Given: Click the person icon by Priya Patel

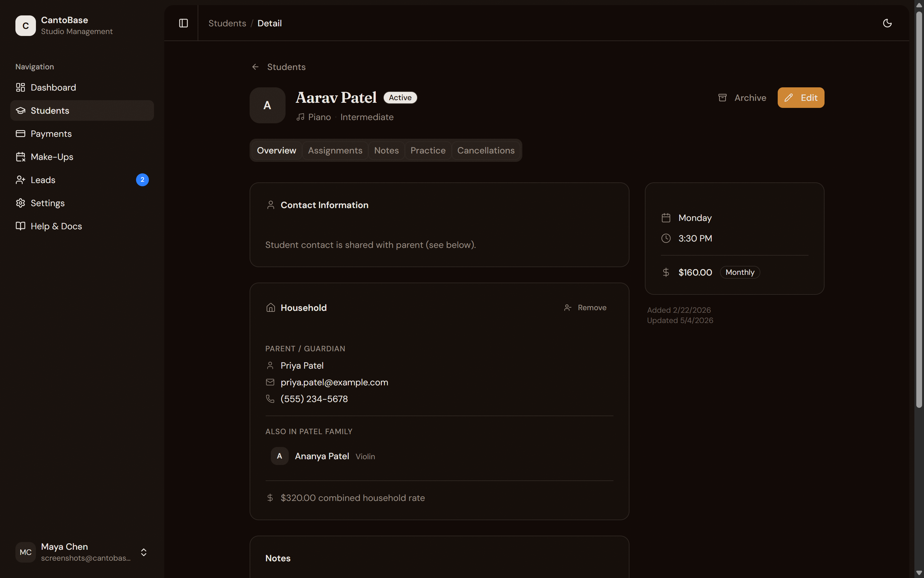Looking at the screenshot, I should pos(270,365).
